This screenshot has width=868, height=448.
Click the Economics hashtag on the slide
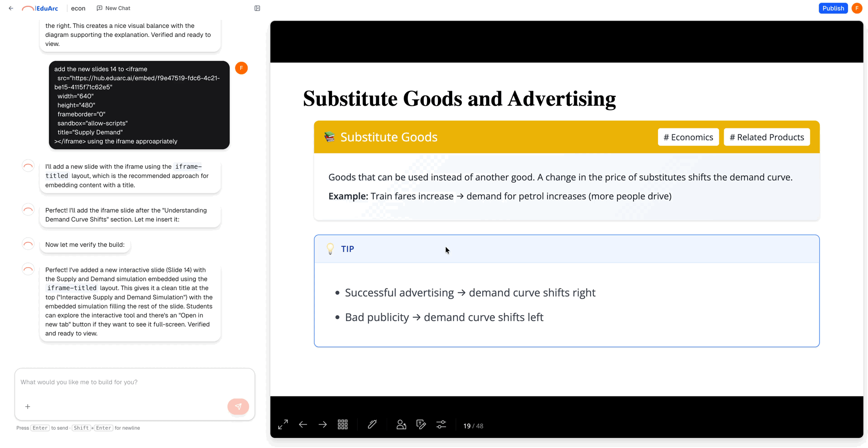688,137
